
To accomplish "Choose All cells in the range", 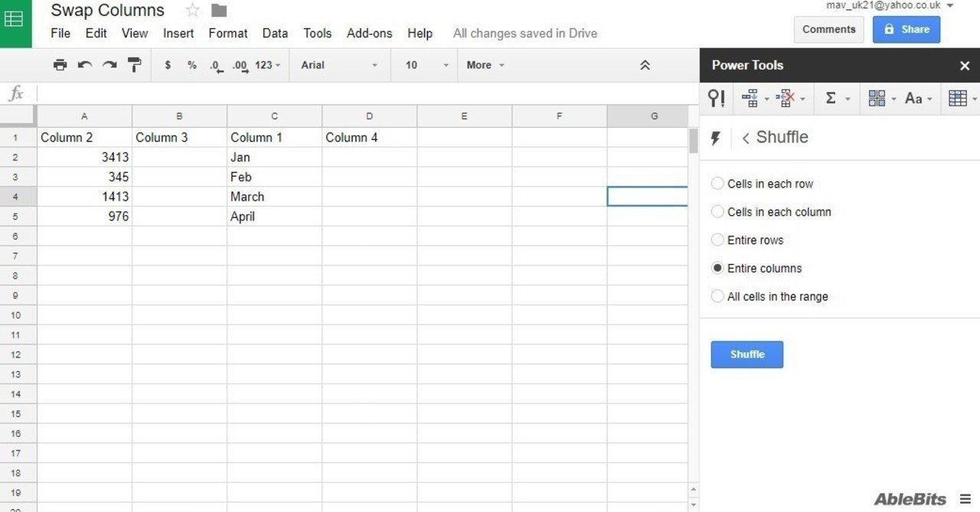I will (x=717, y=296).
